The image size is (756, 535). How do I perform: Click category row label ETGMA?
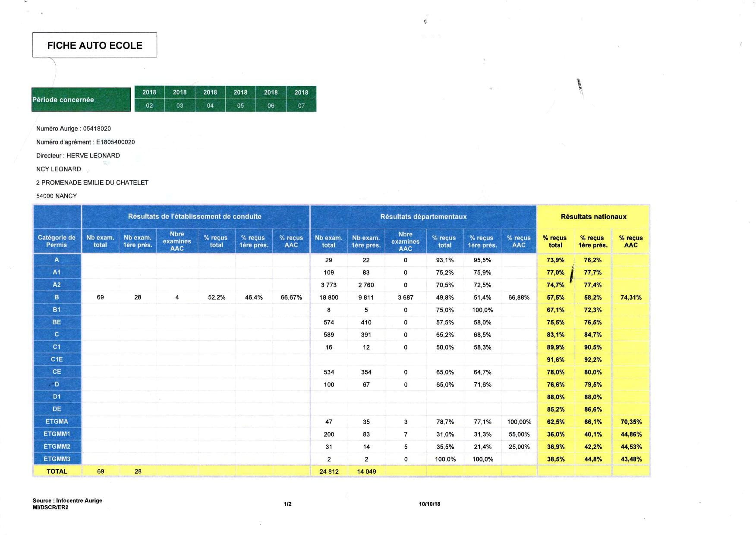point(57,422)
